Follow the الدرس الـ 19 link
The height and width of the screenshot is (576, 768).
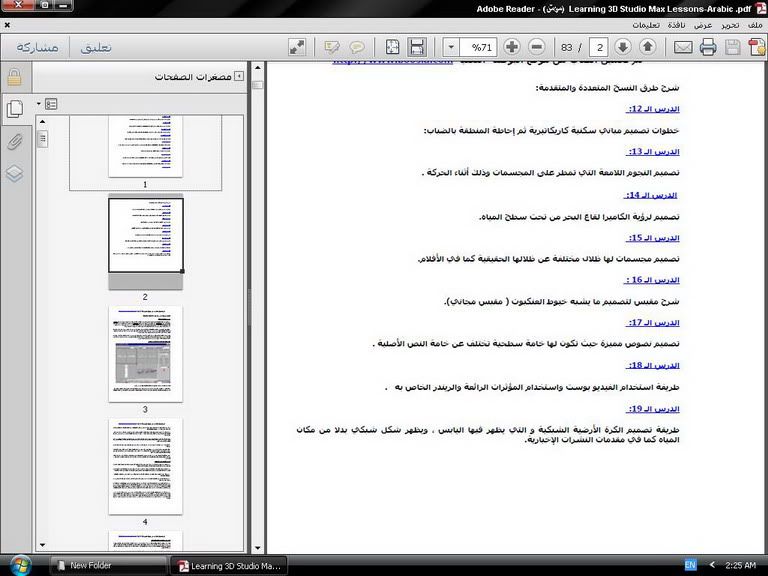tap(653, 409)
